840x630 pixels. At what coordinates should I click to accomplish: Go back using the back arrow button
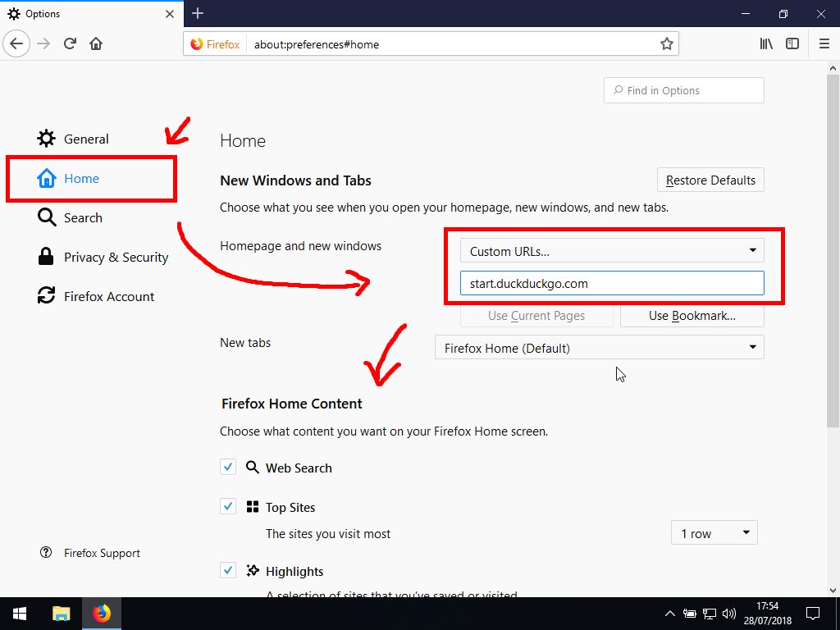pyautogui.click(x=16, y=43)
